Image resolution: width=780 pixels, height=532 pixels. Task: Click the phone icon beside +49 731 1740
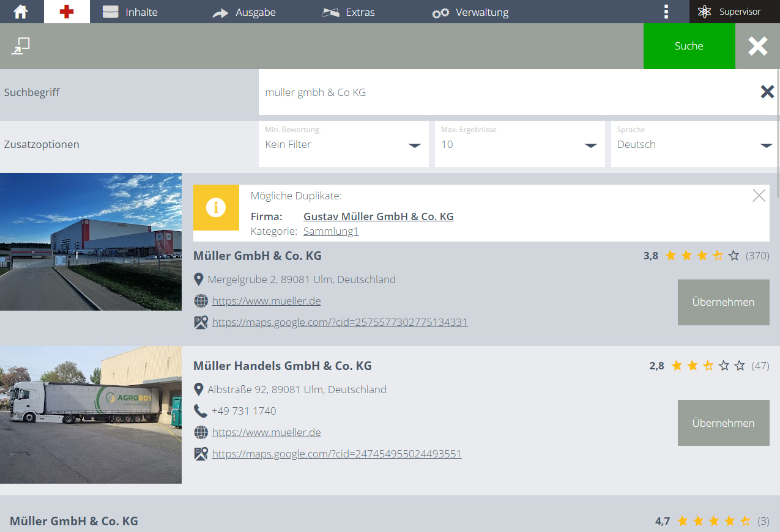(x=201, y=411)
